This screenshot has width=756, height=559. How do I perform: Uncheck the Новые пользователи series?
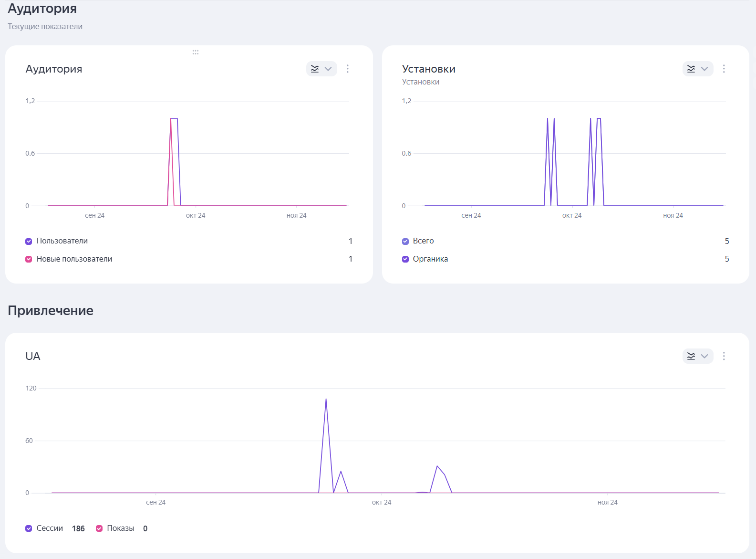pyautogui.click(x=29, y=259)
